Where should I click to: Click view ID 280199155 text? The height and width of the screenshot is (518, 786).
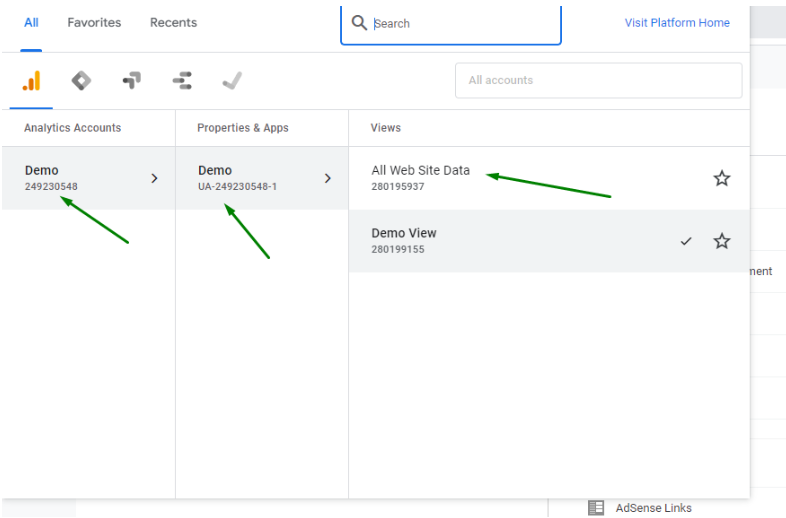coord(398,249)
